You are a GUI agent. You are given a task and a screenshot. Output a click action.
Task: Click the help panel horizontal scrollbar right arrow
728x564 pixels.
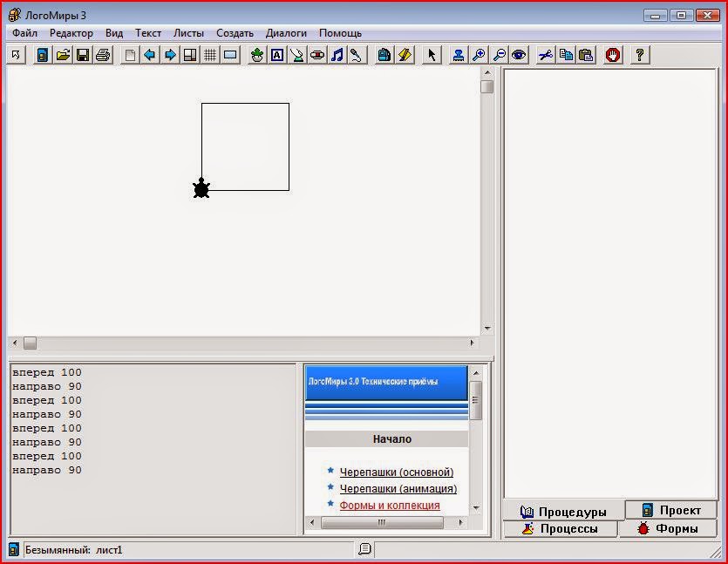(460, 523)
